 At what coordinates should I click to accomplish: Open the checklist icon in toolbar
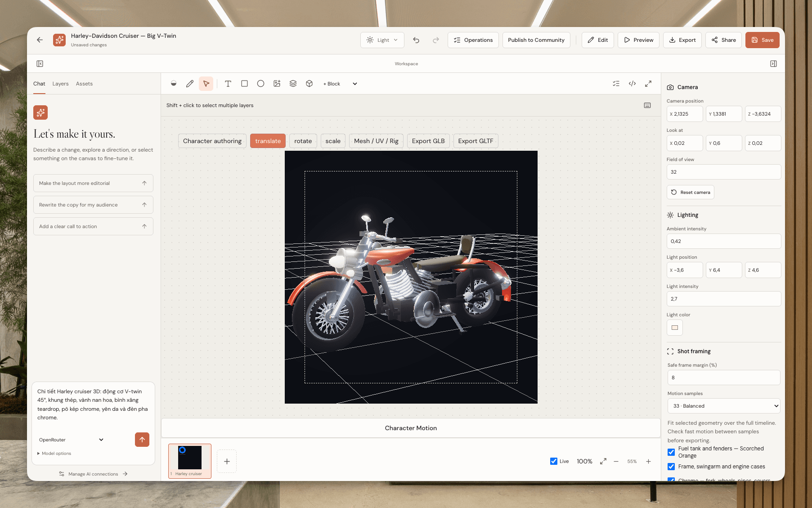[x=616, y=84]
